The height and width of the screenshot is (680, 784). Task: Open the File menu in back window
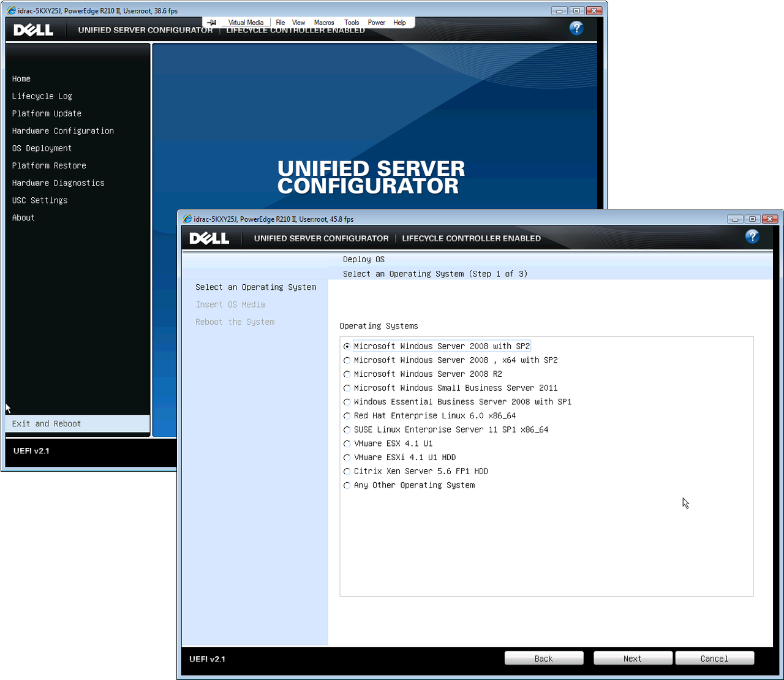(280, 23)
